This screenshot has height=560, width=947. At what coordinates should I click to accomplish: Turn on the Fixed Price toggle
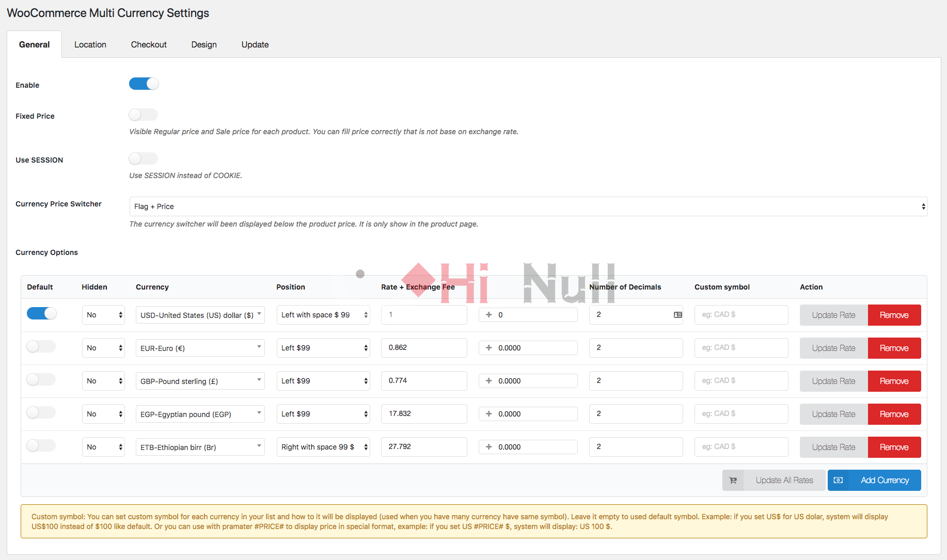pyautogui.click(x=144, y=115)
